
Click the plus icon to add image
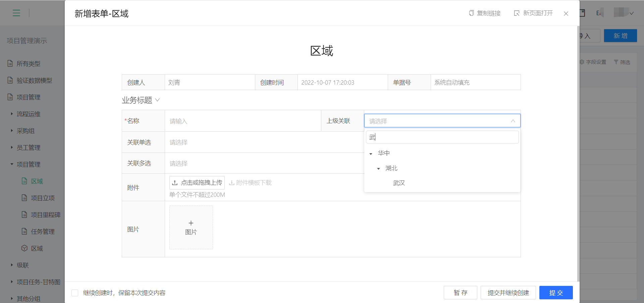pyautogui.click(x=191, y=223)
